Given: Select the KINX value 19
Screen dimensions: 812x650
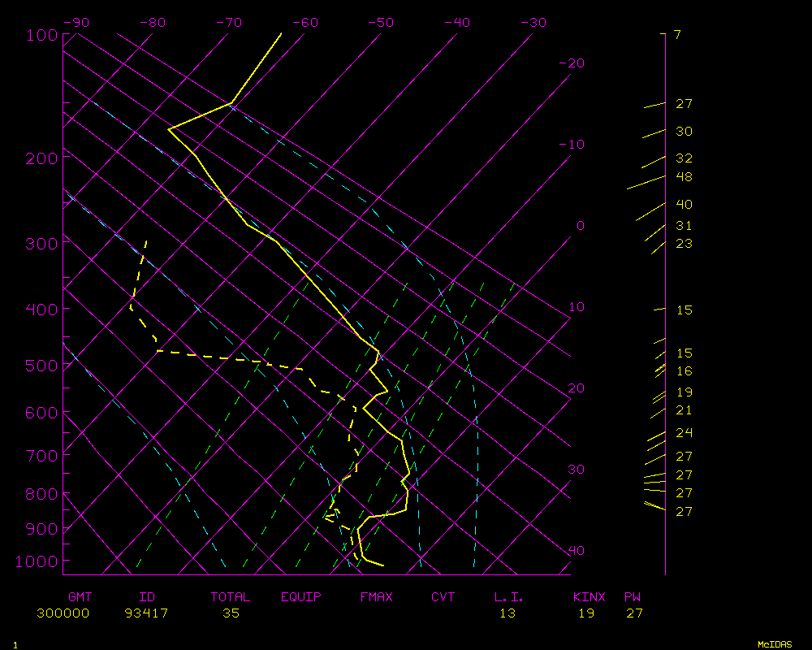Looking at the screenshot, I should (x=586, y=613).
